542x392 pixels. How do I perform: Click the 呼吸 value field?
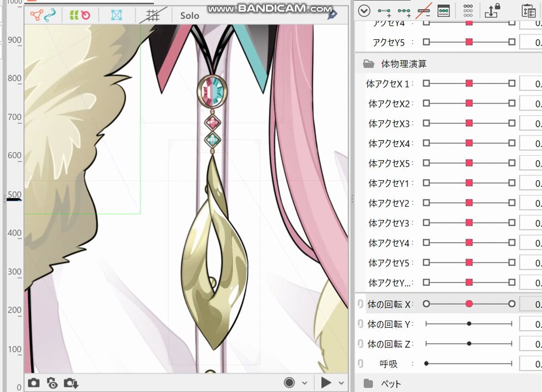click(531, 364)
